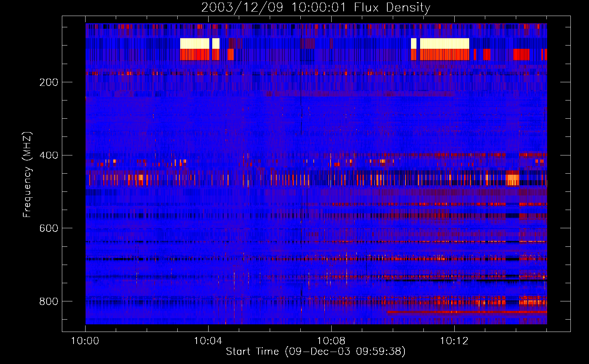Click the 200 frequency tick label
Image resolution: width=589 pixels, height=364 pixels.
pos(49,82)
